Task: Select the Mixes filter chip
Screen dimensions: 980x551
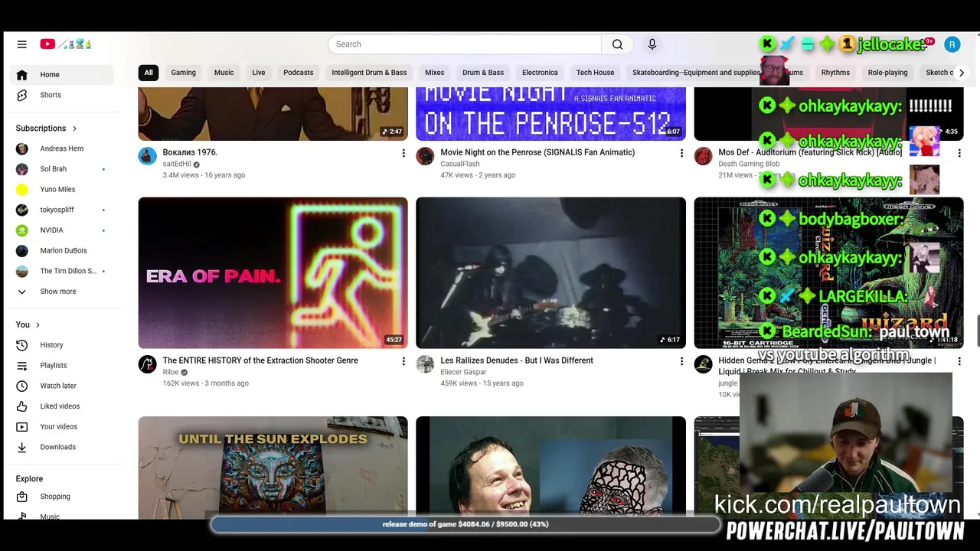Action: click(x=435, y=73)
